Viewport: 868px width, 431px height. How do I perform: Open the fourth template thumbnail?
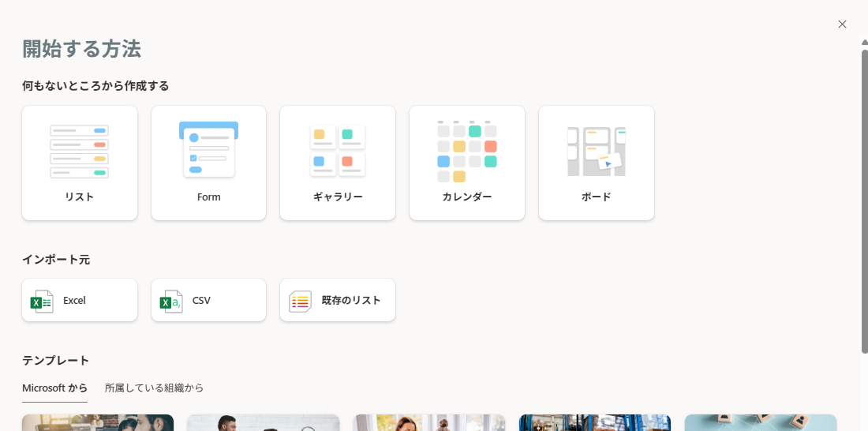click(594, 422)
